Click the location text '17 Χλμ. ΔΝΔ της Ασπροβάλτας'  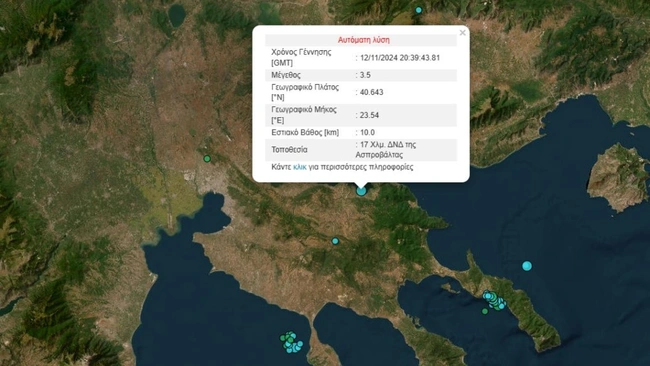[x=386, y=150]
